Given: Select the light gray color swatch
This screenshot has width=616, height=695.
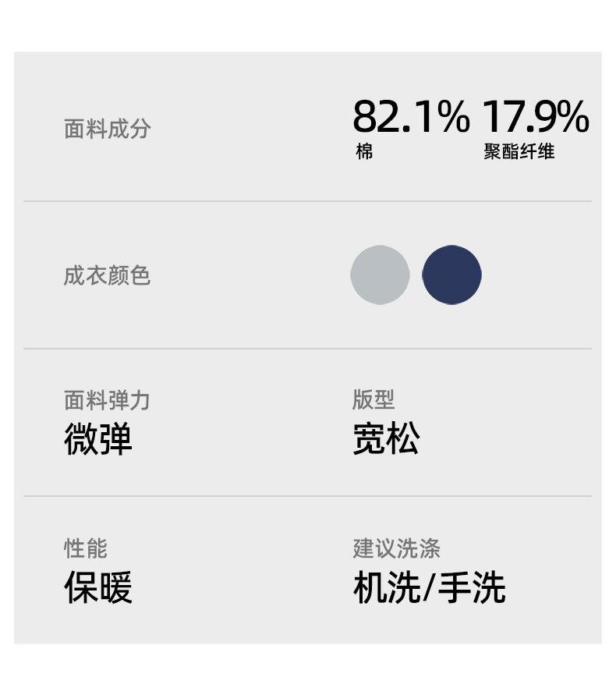Looking at the screenshot, I should click(x=380, y=275).
